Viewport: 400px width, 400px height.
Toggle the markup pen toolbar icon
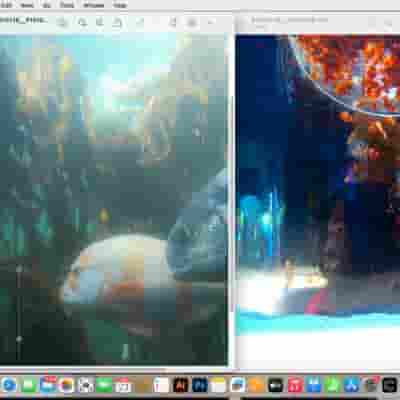[140, 22]
